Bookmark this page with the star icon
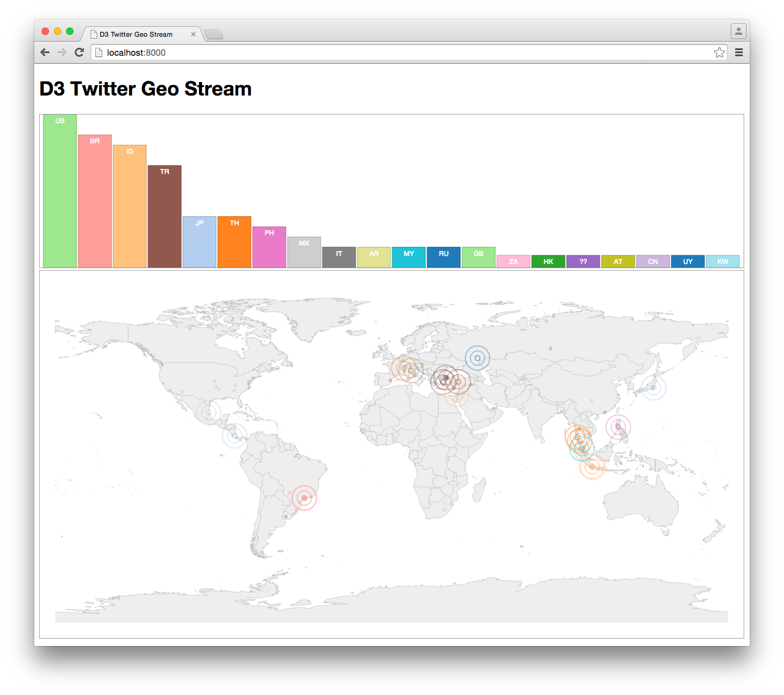Screen dimensions: 784x695 719,53
